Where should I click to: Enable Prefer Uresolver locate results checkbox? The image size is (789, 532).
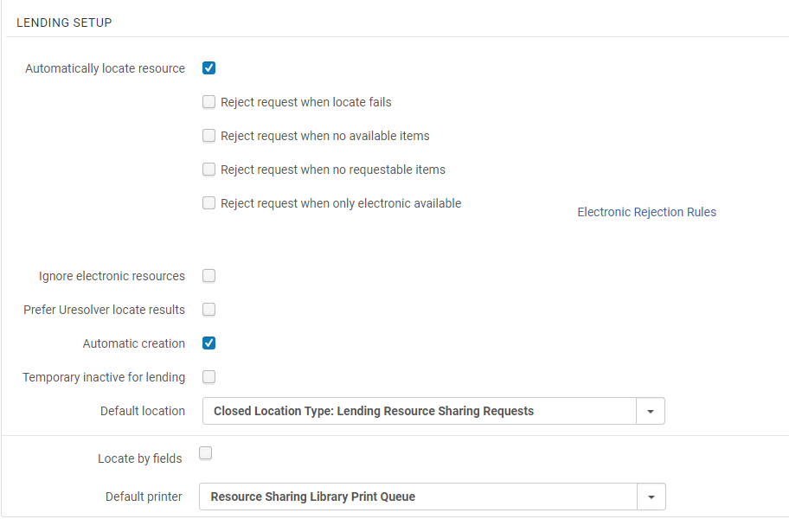click(x=208, y=310)
